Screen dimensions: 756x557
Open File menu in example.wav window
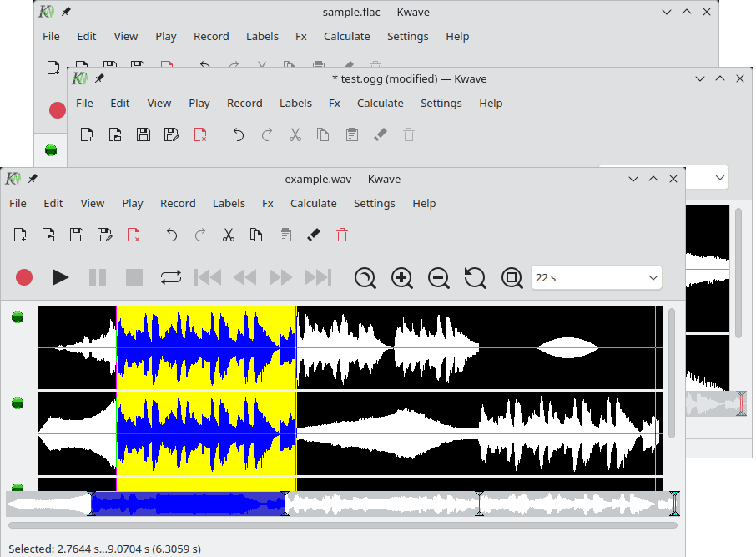(18, 203)
